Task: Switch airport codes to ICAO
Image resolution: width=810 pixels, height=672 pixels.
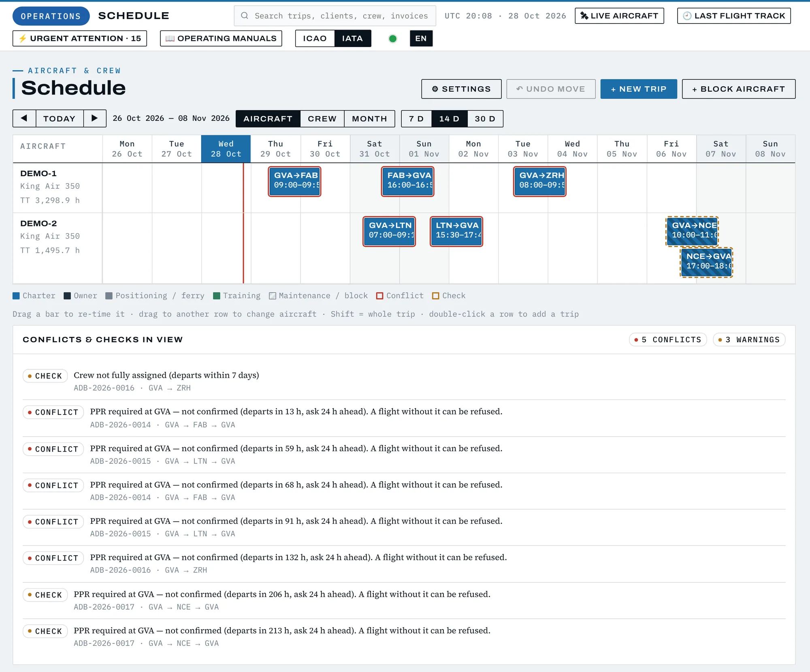Action: tap(315, 38)
